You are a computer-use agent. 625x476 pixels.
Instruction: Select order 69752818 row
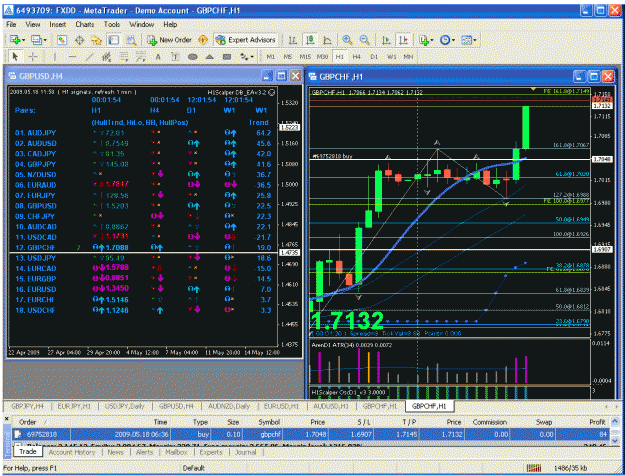(311, 434)
